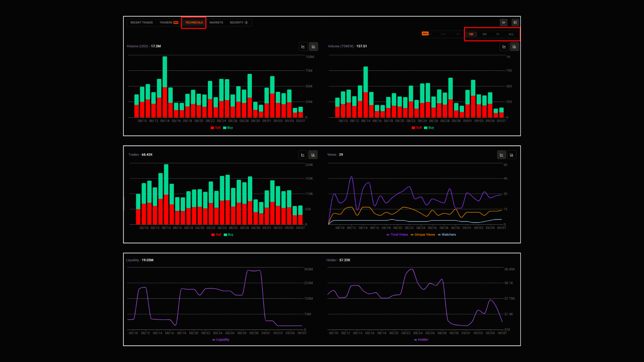Image resolution: width=644 pixels, height=362 pixels.
Task: Toggle Watchers series in Views legend
Action: click(447, 235)
